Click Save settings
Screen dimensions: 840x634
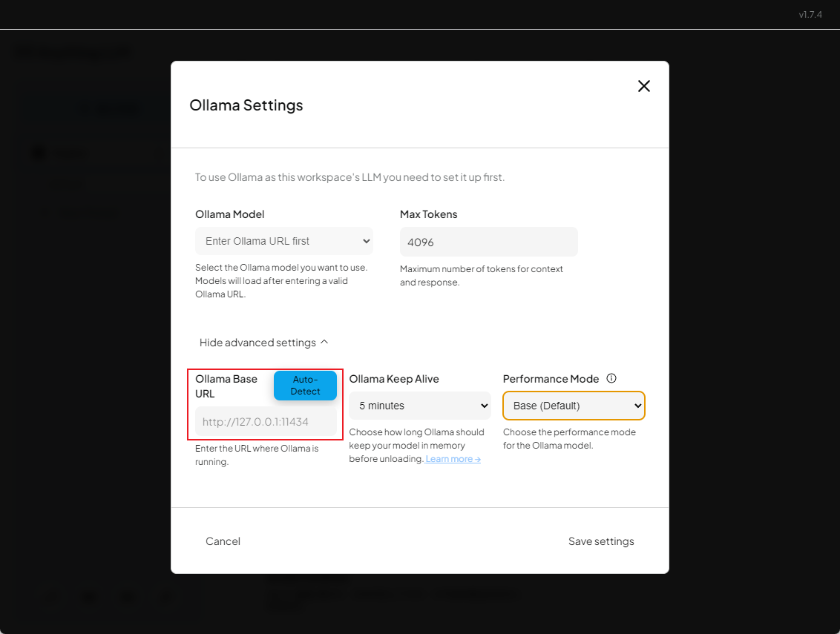pyautogui.click(x=601, y=541)
